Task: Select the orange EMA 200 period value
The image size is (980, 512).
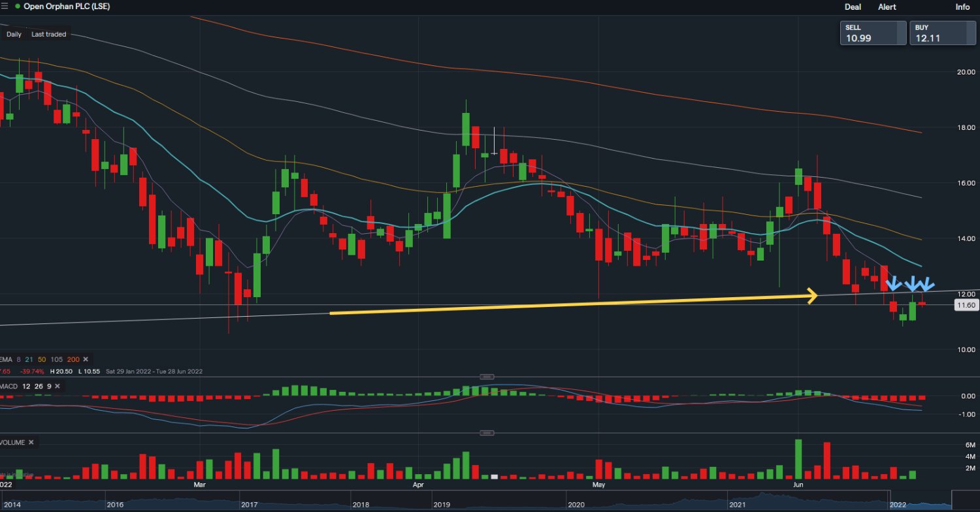Action: [x=72, y=359]
